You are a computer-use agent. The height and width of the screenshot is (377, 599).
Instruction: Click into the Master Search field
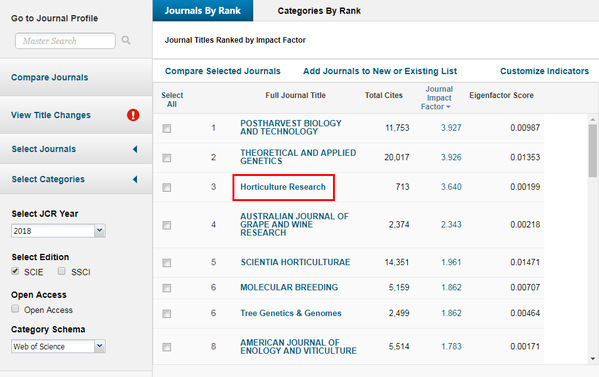65,40
